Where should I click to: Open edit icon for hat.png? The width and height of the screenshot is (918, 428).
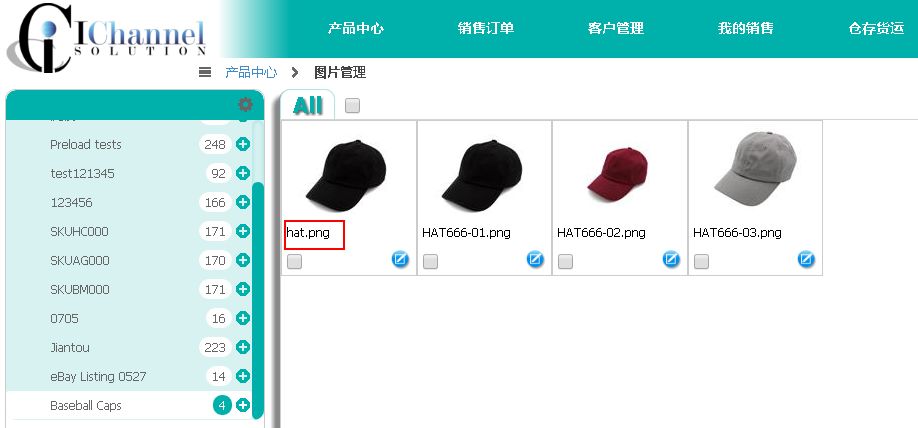[x=400, y=259]
